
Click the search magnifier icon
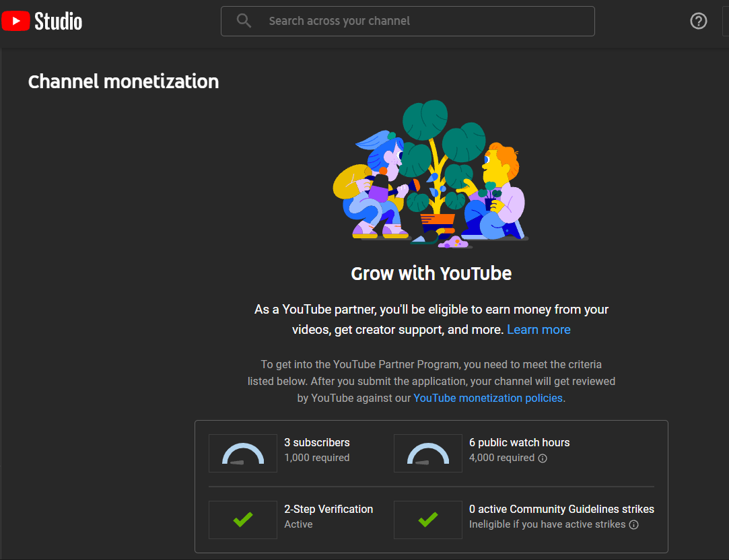(x=244, y=21)
